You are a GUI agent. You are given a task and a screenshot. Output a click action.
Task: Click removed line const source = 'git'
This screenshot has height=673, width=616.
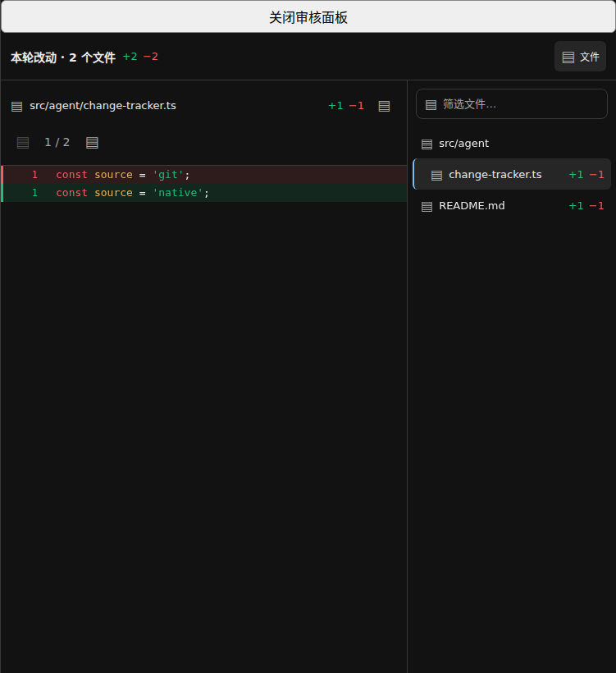[x=204, y=175]
